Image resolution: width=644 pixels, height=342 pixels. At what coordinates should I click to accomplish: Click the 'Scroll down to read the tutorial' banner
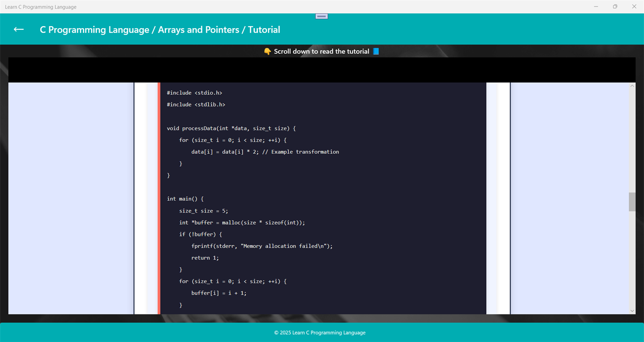(x=322, y=52)
